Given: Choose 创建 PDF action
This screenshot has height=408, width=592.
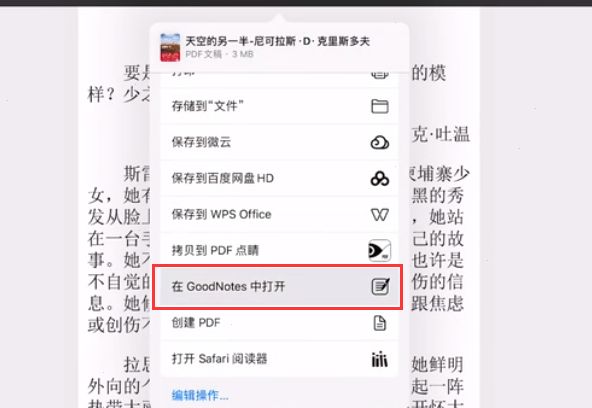Looking at the screenshot, I should click(x=279, y=323).
